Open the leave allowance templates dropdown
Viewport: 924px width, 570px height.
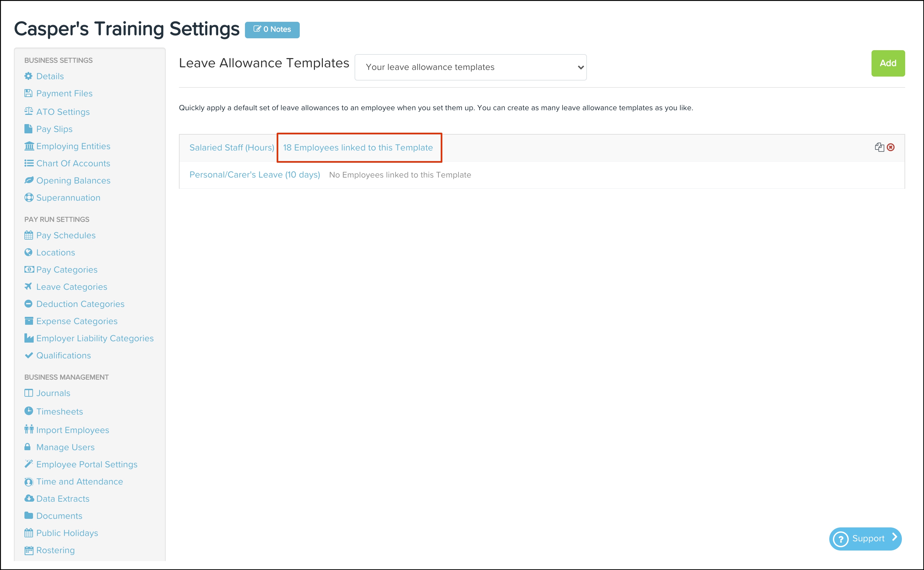pos(470,67)
